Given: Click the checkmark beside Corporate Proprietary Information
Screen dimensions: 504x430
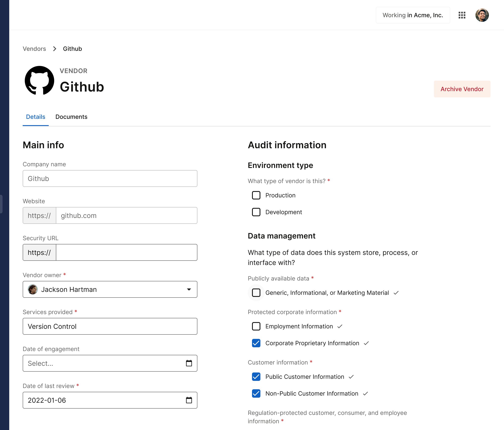Looking at the screenshot, I should 366,343.
